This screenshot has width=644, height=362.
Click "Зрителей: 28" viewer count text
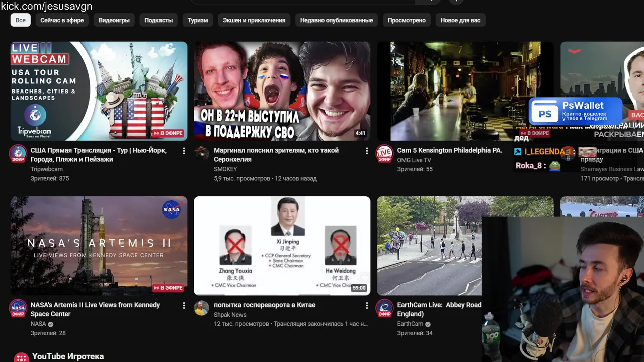tap(48, 333)
